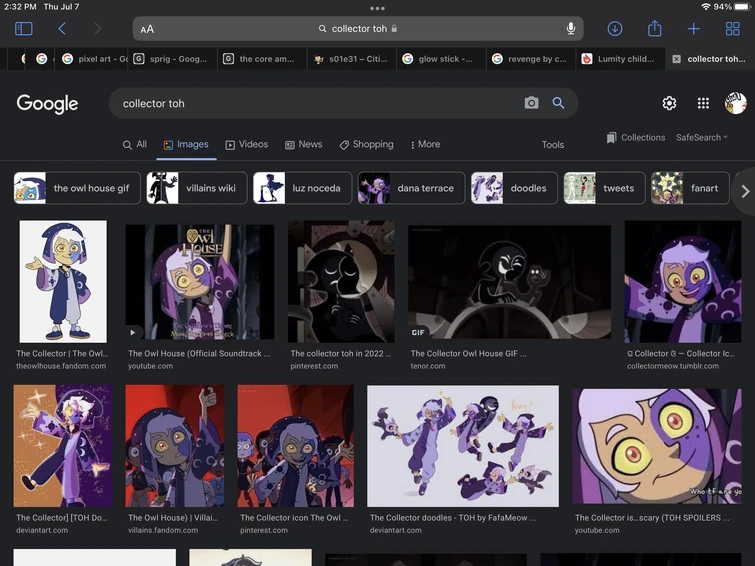
Task: Search by image with camera icon
Action: pos(531,103)
